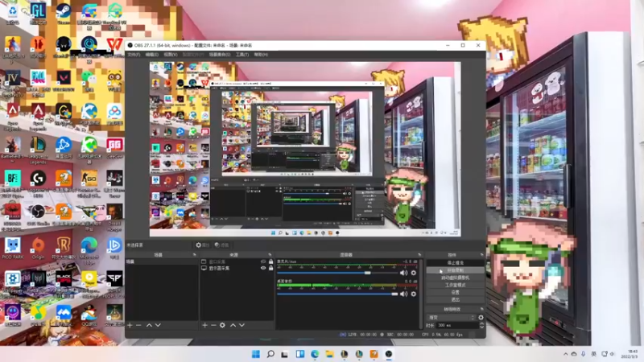The image size is (644, 362).
Task: Open the File (文件) menu in OBS
Action: pyautogui.click(x=134, y=55)
